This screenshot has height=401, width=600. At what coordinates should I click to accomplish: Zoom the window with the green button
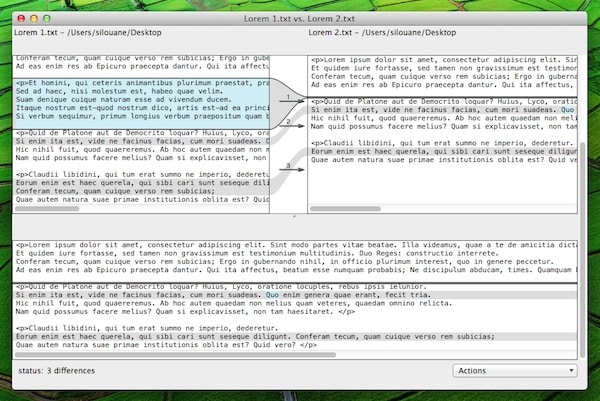pos(47,18)
